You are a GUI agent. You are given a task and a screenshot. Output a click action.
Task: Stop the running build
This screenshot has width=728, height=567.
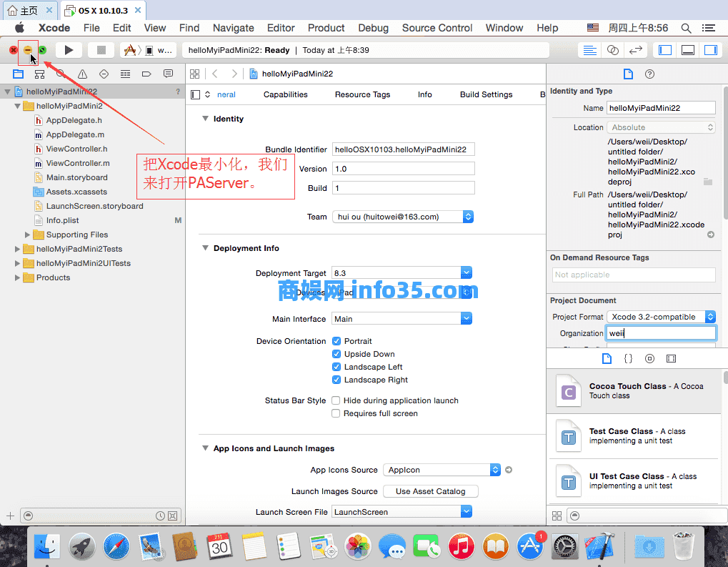pyautogui.click(x=101, y=50)
